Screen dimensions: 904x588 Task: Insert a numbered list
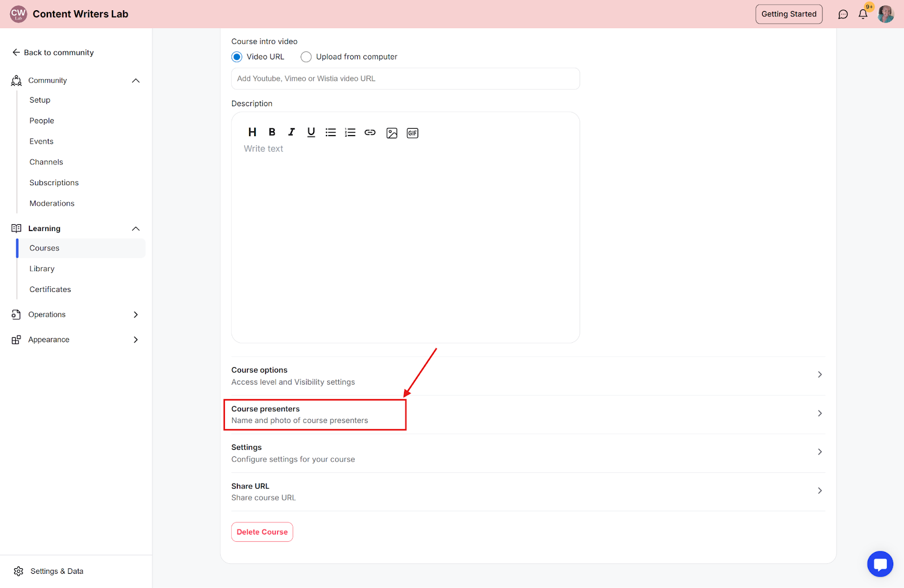[350, 132]
